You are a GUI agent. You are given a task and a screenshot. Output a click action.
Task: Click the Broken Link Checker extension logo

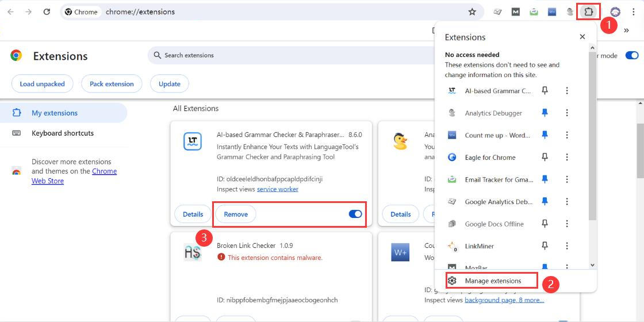tap(193, 252)
